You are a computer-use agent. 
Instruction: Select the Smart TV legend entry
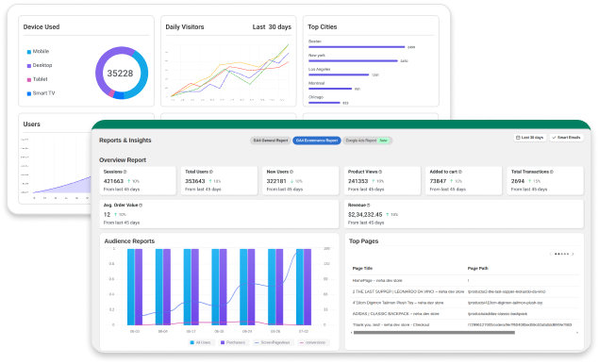click(41, 93)
